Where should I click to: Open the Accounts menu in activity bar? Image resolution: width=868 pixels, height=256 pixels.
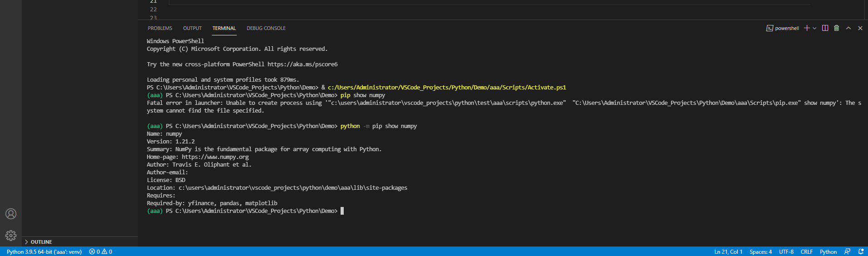click(x=11, y=214)
